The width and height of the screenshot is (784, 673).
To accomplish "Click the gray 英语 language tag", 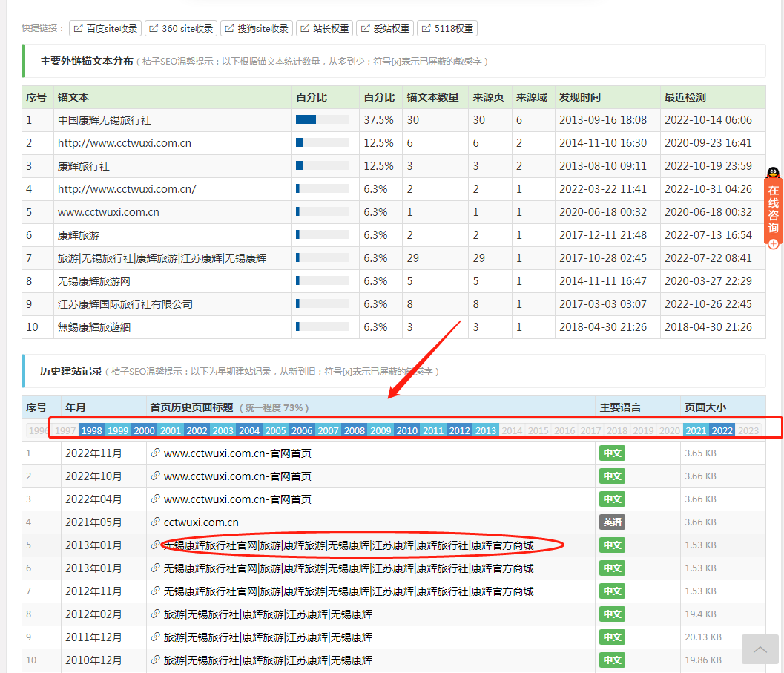I will pyautogui.click(x=612, y=522).
